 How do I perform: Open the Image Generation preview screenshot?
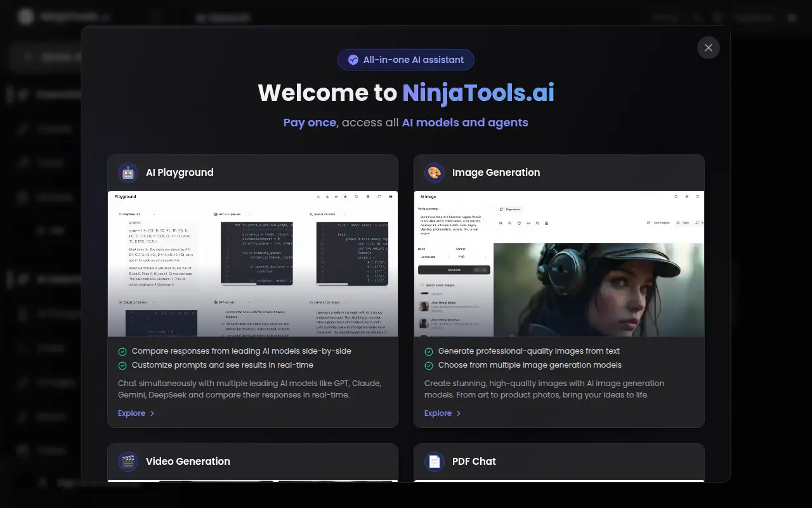pyautogui.click(x=559, y=264)
